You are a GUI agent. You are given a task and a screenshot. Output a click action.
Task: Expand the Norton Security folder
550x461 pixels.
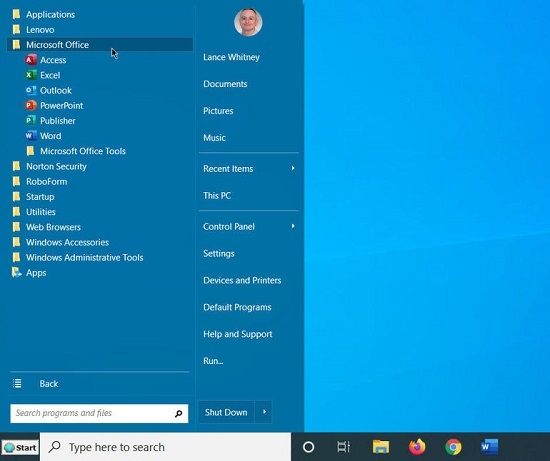point(49,166)
